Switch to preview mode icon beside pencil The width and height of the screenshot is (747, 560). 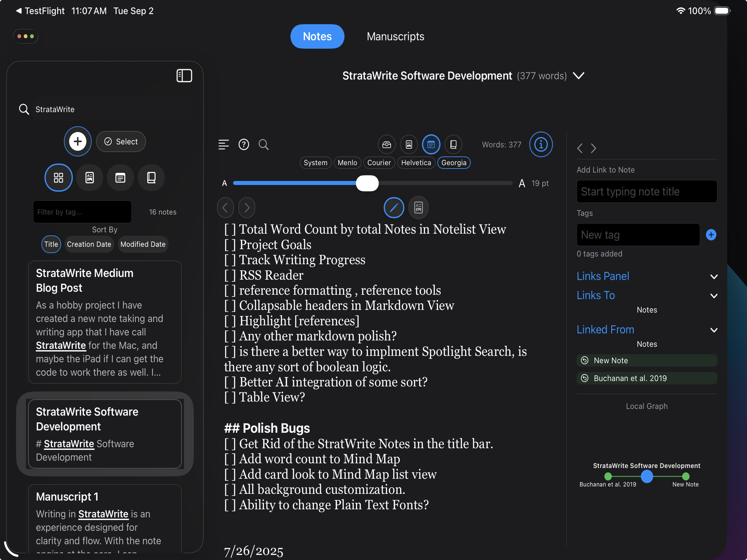(418, 208)
